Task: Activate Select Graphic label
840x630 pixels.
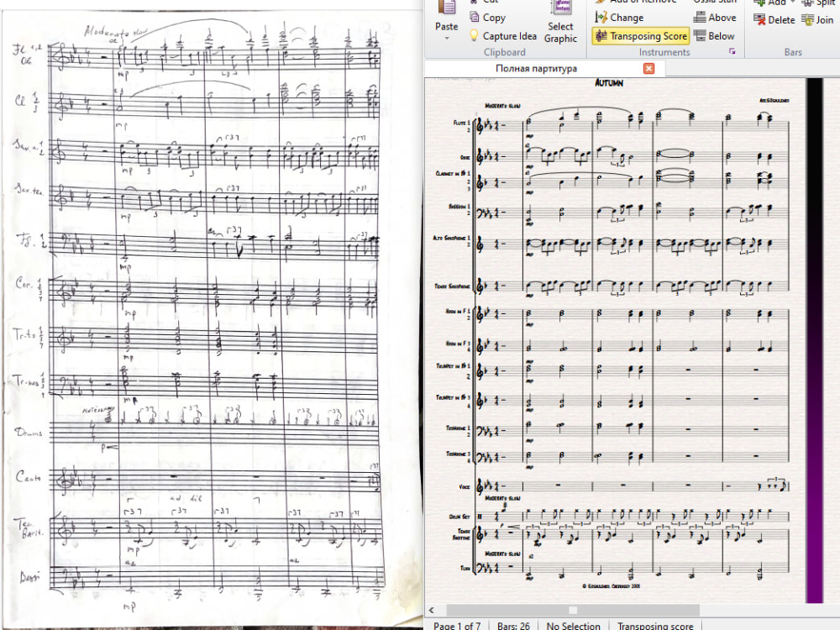Action: point(560,32)
